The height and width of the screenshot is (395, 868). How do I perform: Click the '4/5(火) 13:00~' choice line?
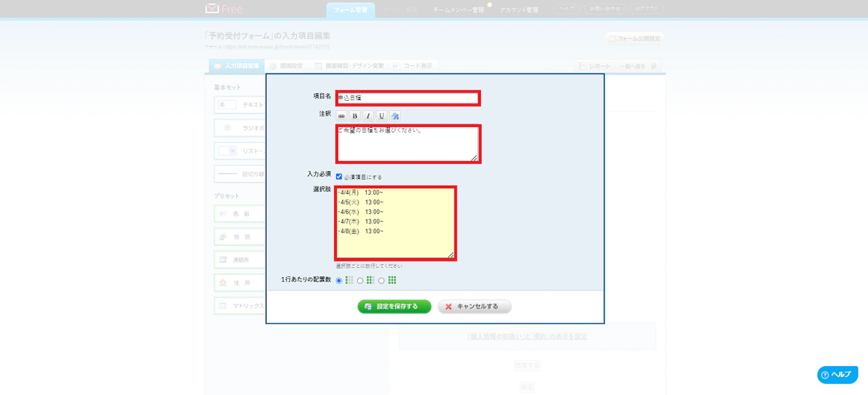click(362, 202)
